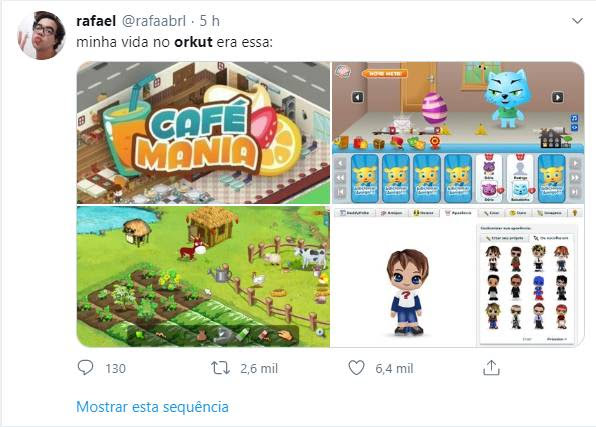
Task: Click the 2,6 mil retweet count
Action: [259, 368]
